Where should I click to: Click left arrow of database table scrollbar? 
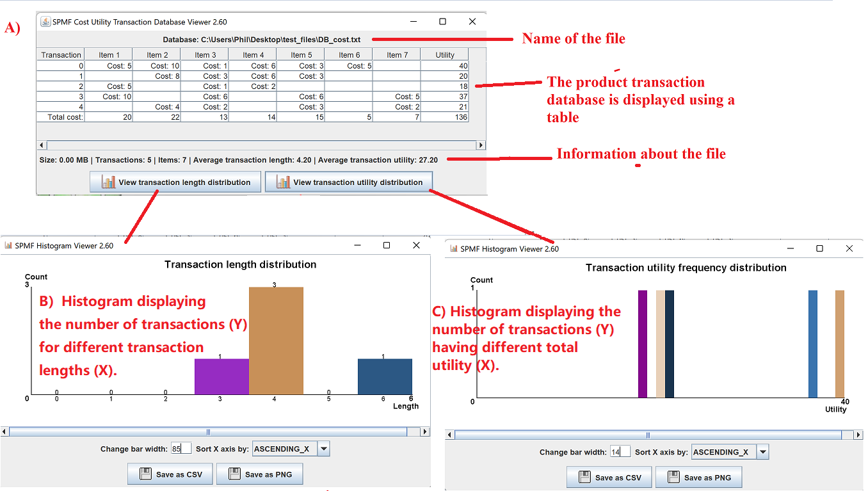click(43, 145)
